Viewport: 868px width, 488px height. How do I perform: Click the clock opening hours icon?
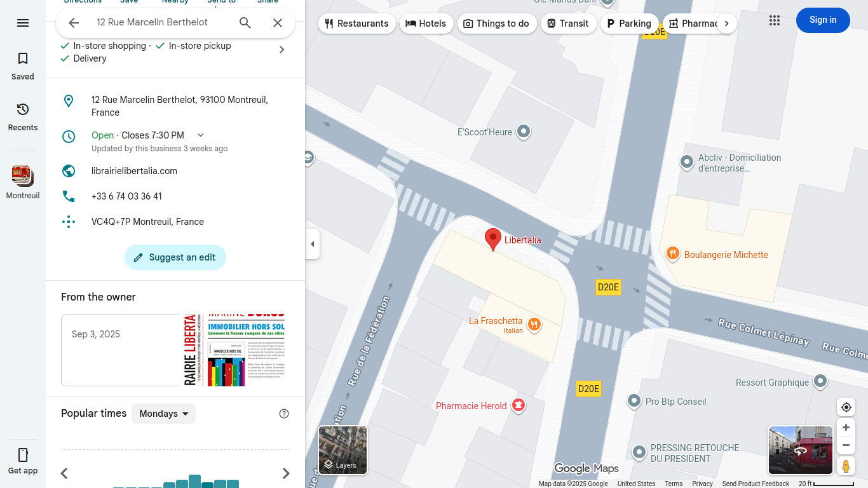[x=69, y=137]
